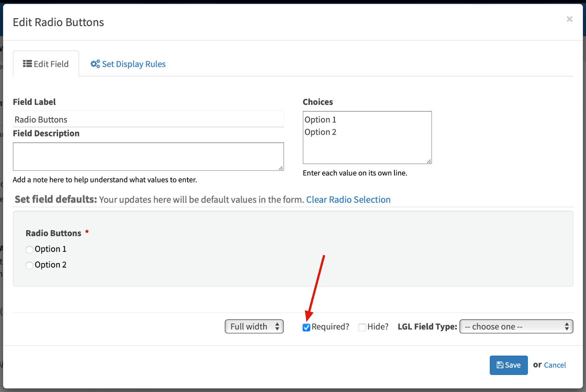
Task: Open the Set Display Rules tab
Action: point(133,64)
